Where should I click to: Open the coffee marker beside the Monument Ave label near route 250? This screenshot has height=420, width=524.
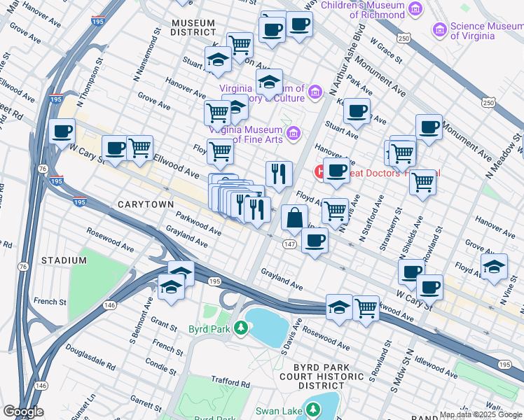point(429,128)
